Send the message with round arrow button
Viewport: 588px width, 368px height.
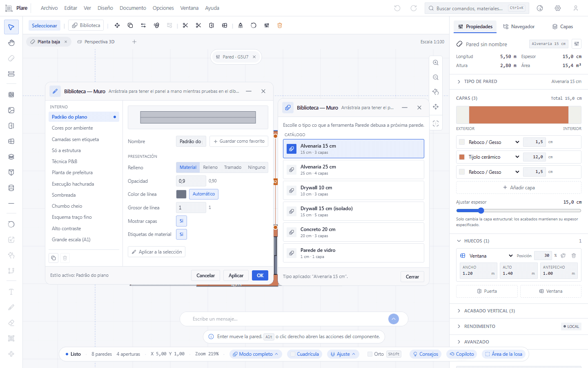click(x=394, y=319)
